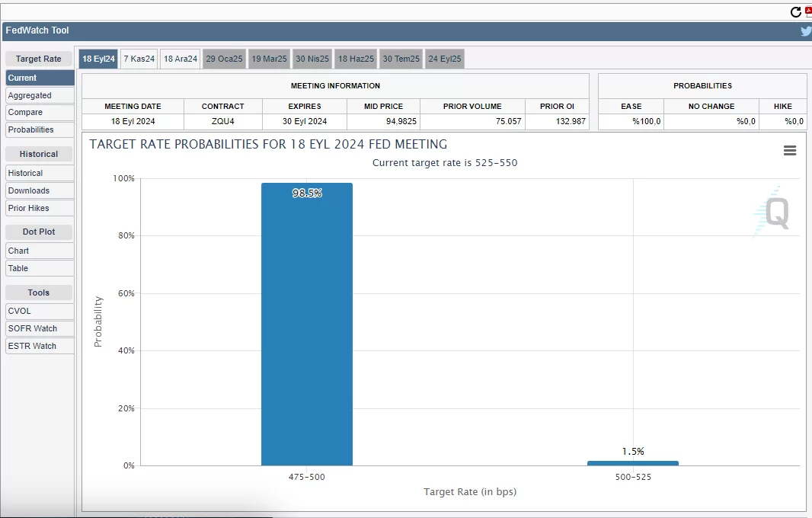
Task: Click Compare in the sidebar
Action: [x=40, y=113]
